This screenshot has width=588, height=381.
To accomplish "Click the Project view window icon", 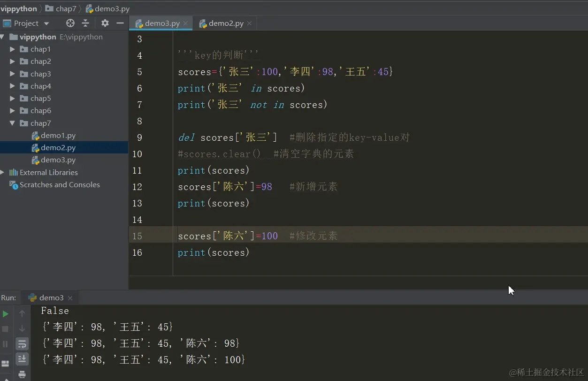I will pyautogui.click(x=7, y=23).
